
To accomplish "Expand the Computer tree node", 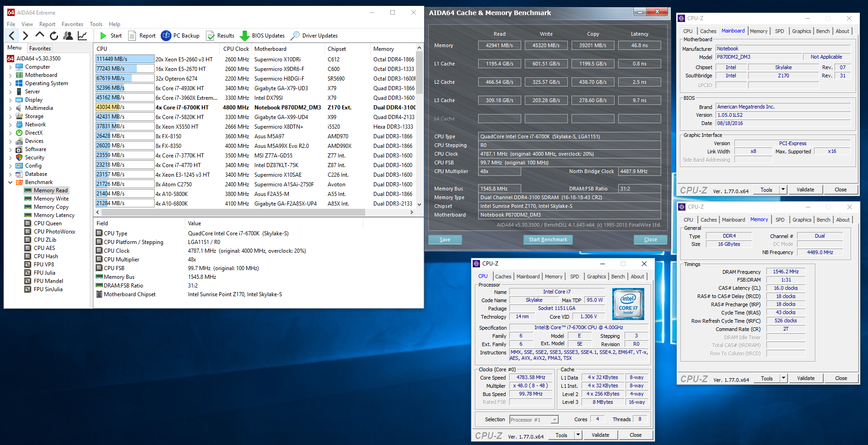I will (x=10, y=67).
